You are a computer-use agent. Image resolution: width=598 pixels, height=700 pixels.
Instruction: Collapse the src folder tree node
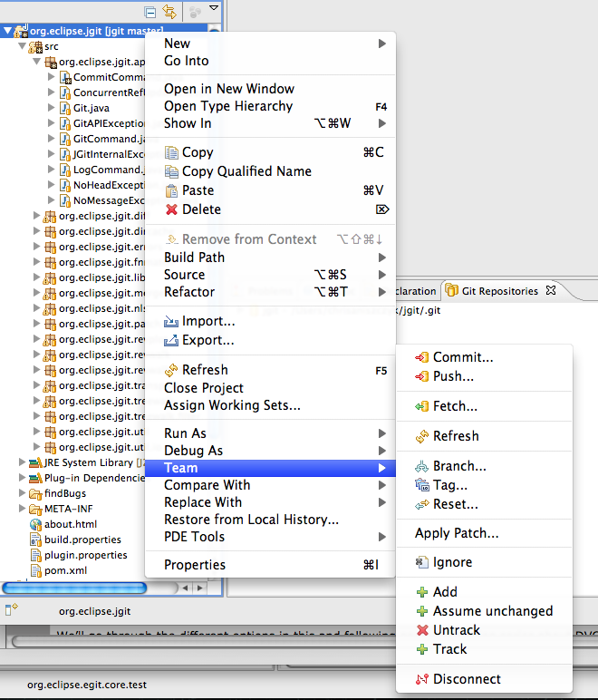tap(22, 46)
